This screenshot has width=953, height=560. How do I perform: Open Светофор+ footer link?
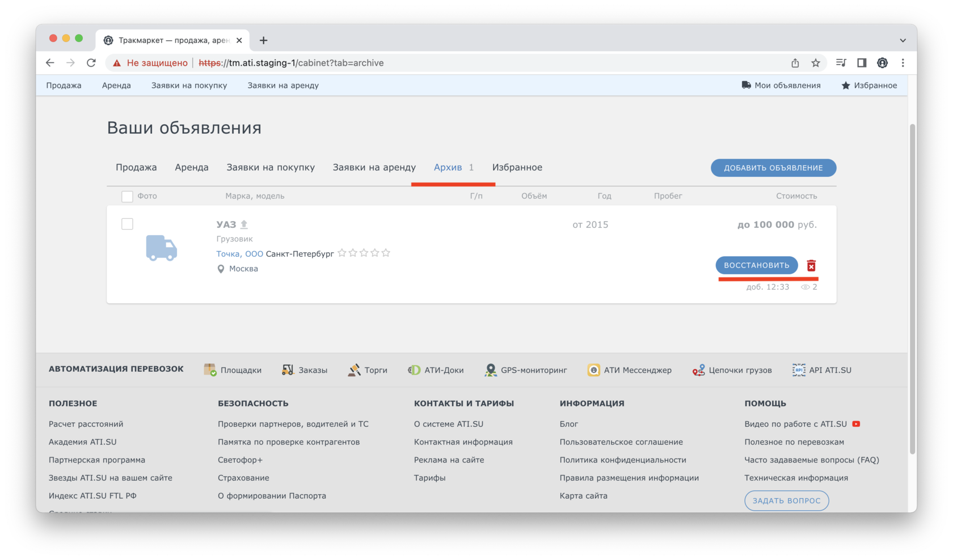(x=240, y=460)
